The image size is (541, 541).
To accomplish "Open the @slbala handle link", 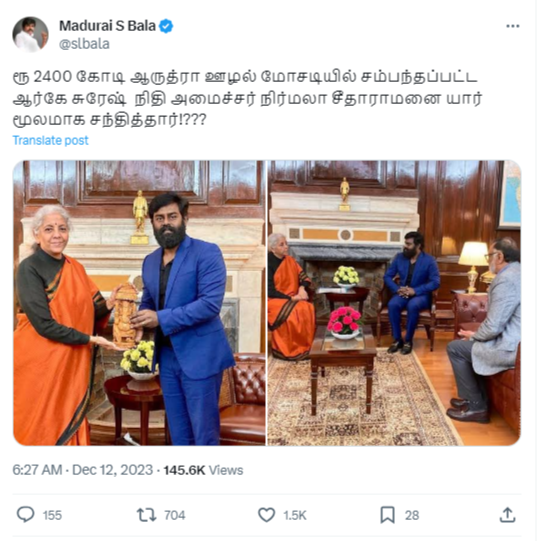I will tap(84, 44).
